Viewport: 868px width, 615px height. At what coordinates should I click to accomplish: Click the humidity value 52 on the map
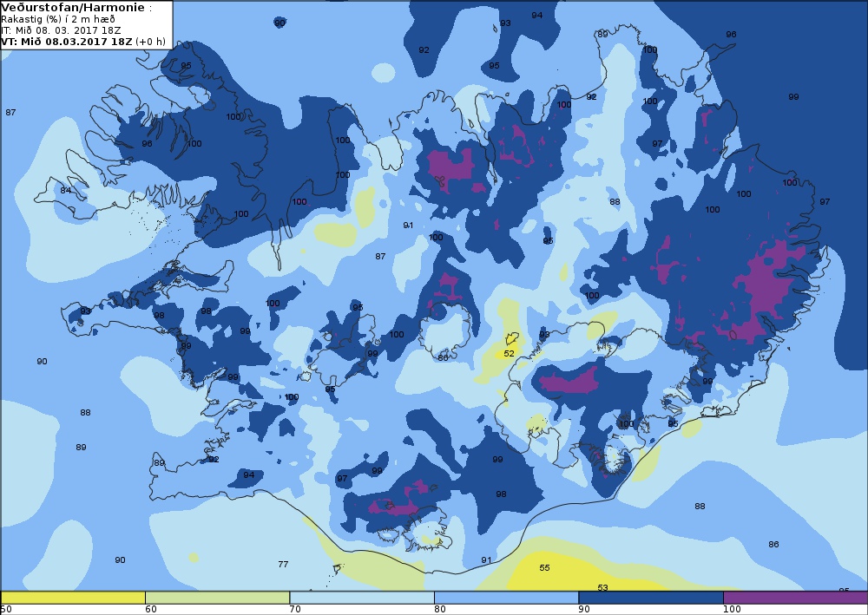pos(509,353)
